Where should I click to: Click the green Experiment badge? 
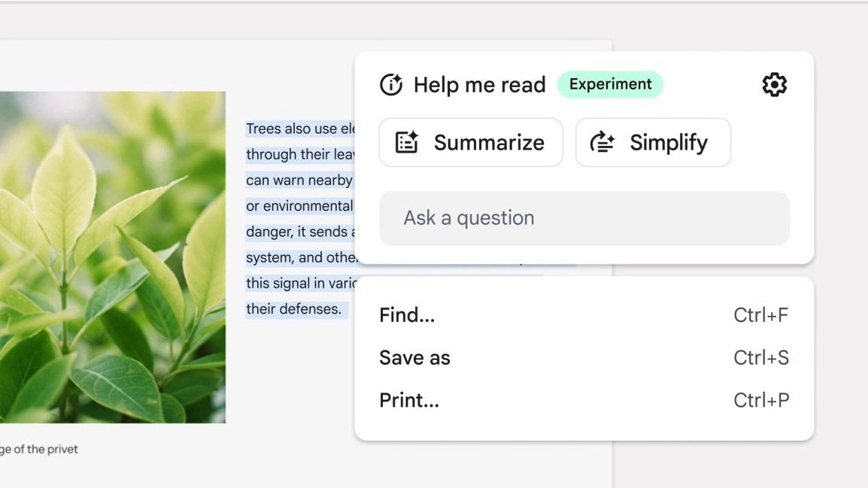click(x=610, y=84)
